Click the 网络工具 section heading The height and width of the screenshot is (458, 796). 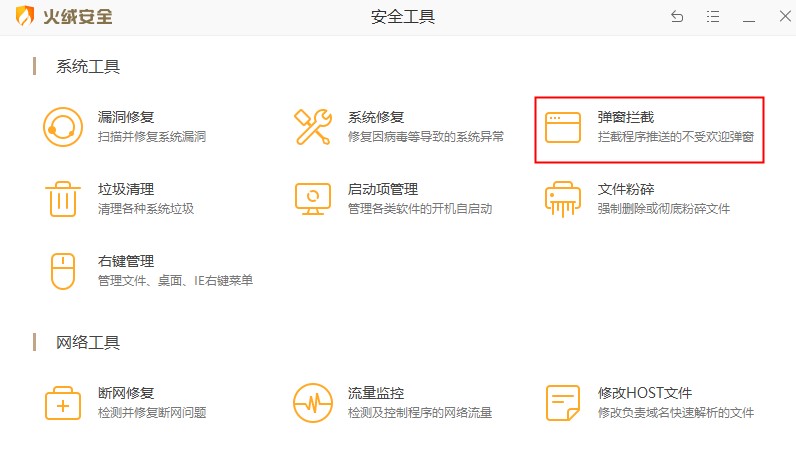[x=88, y=343]
